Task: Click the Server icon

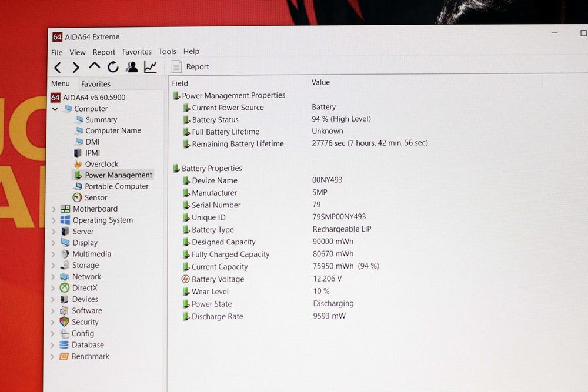Action: (65, 231)
